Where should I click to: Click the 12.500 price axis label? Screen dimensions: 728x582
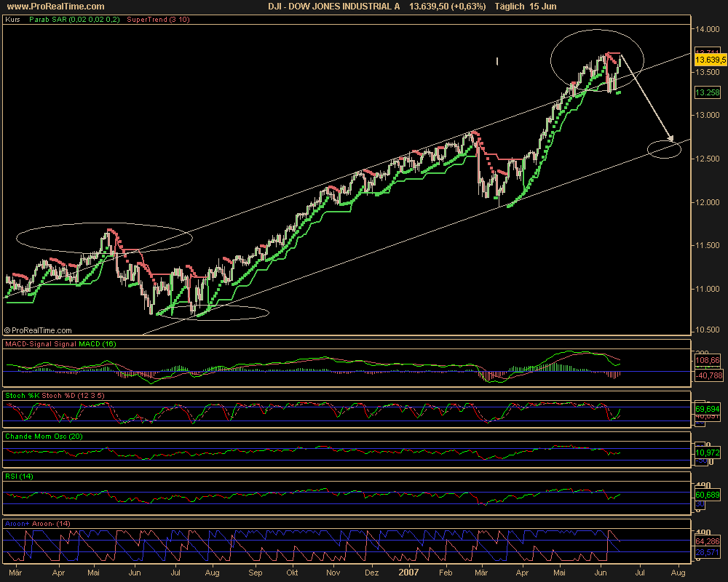[x=707, y=159]
